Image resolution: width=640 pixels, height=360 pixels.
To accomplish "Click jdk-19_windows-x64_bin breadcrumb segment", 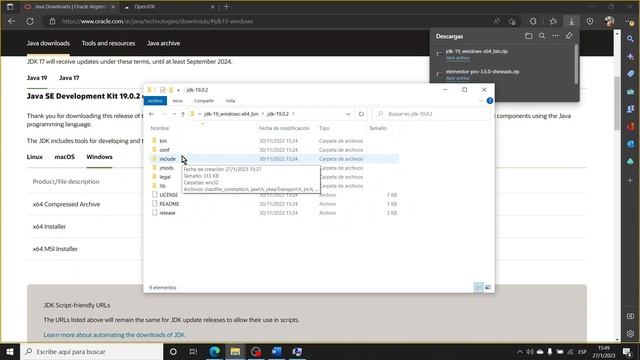I will pyautogui.click(x=231, y=114).
